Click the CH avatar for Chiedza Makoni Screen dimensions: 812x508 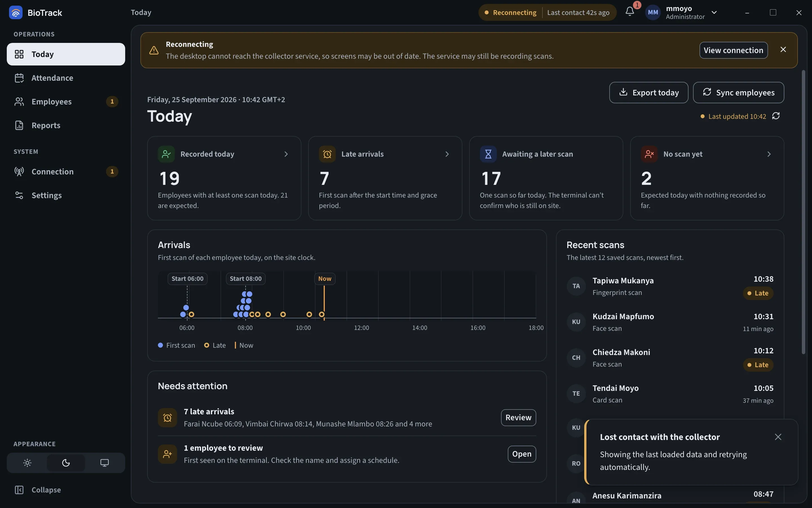(x=576, y=358)
